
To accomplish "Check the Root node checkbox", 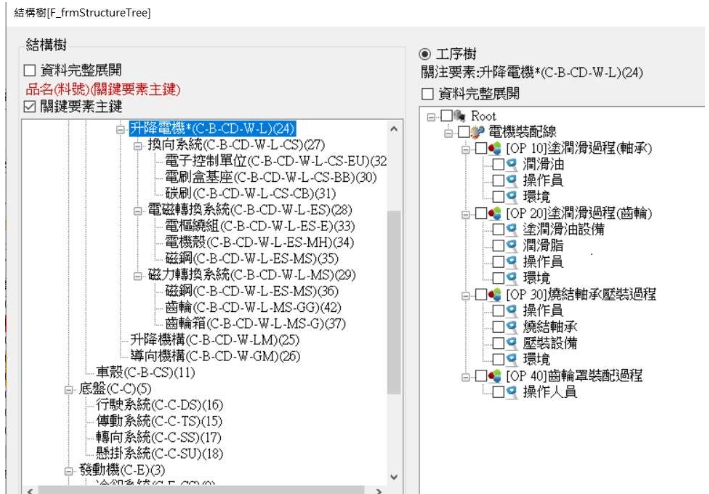I will (x=446, y=116).
